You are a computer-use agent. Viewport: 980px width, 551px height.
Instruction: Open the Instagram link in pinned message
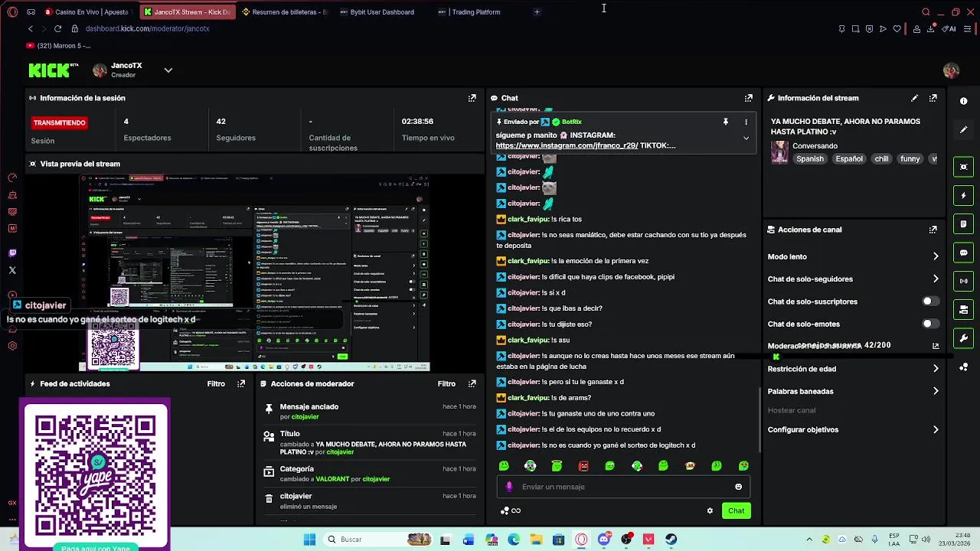567,145
